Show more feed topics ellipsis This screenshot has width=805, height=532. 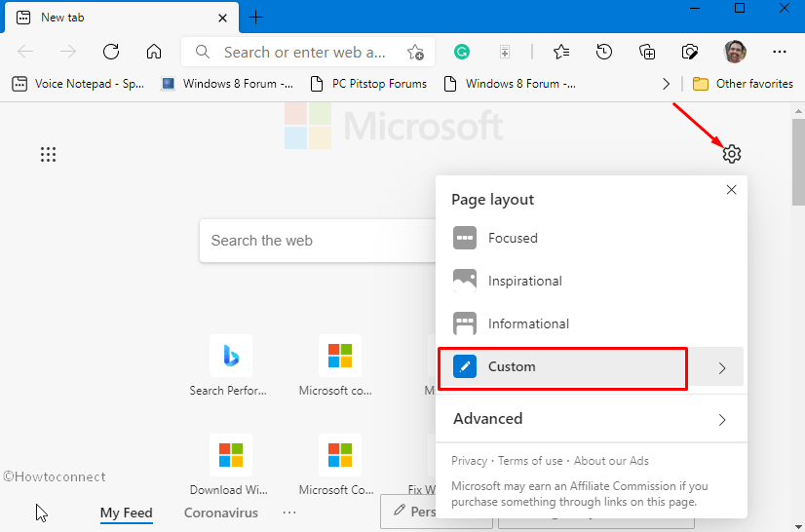[289, 513]
